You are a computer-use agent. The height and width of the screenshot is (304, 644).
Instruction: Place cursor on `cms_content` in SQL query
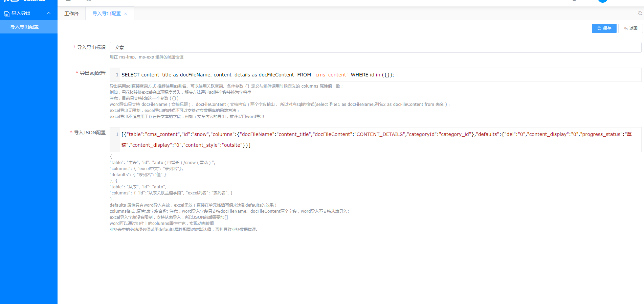point(331,75)
